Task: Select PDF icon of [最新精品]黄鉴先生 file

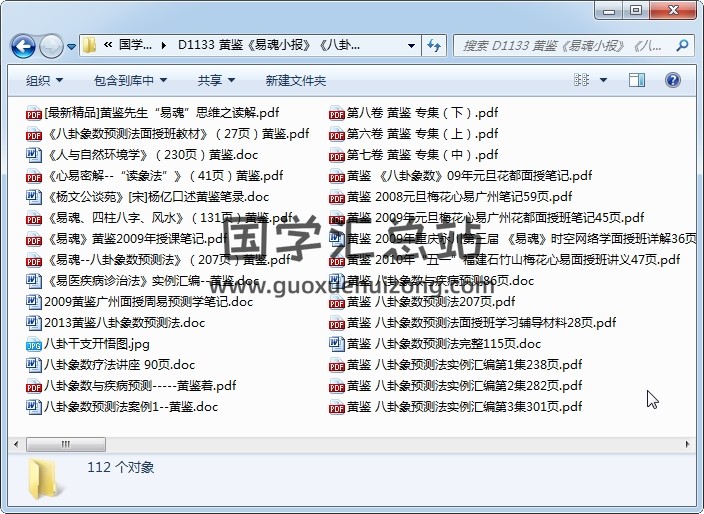Action: (x=34, y=113)
